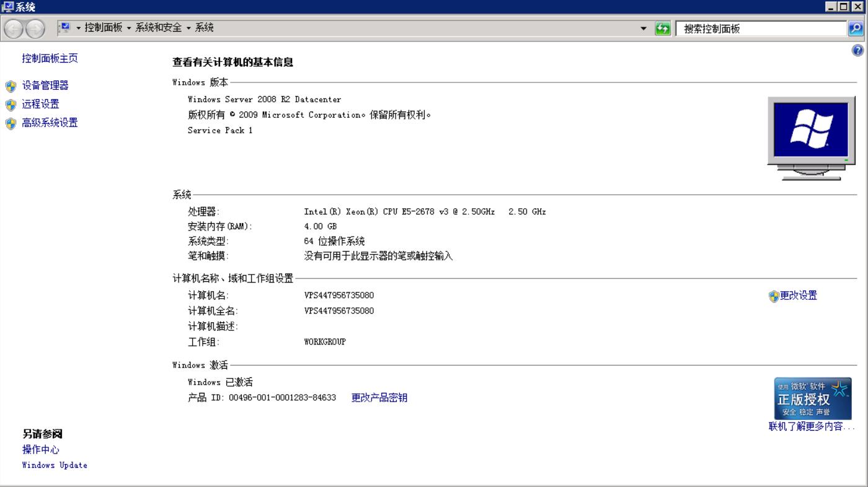Screen dimensions: 868x487
Task: Click the 计算机描述 label
Action: click(213, 326)
